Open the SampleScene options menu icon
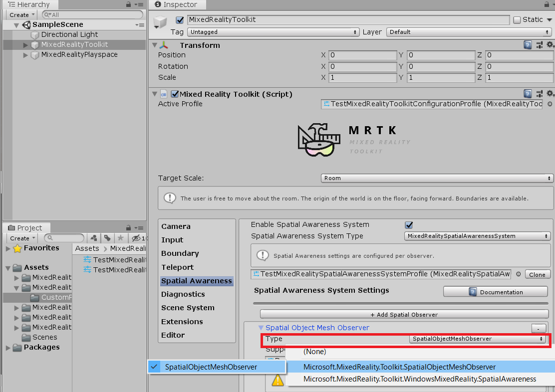Viewport: 555px width, 392px height. (x=140, y=25)
